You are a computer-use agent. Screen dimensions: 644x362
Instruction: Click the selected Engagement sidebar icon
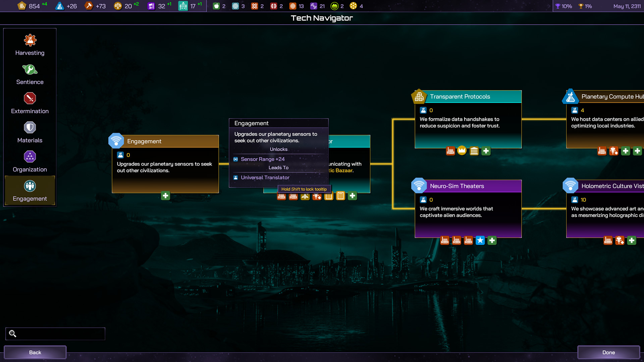tap(30, 186)
